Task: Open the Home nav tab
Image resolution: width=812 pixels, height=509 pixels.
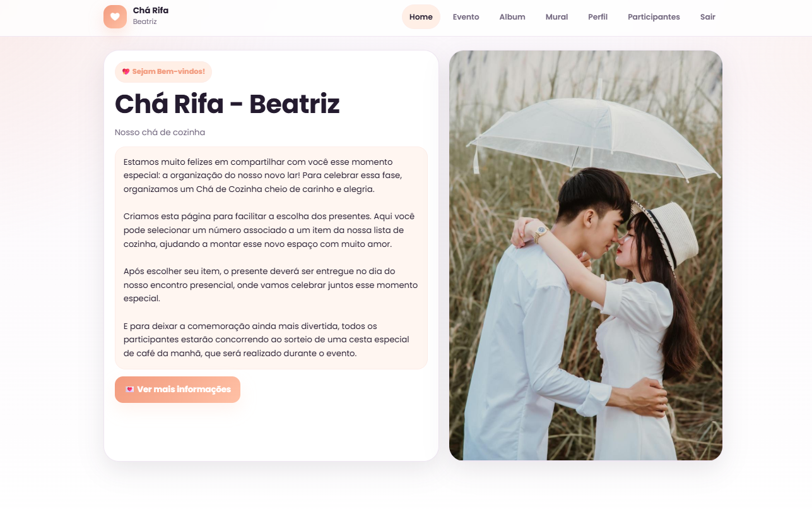Action: pyautogui.click(x=421, y=17)
